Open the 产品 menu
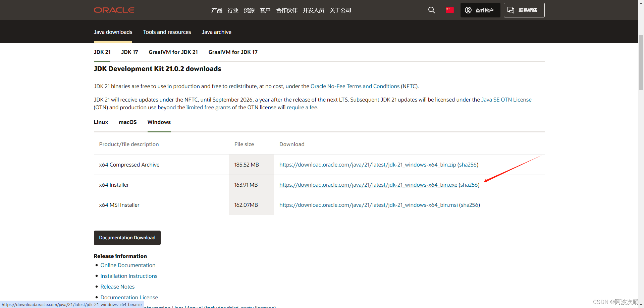 (x=217, y=10)
